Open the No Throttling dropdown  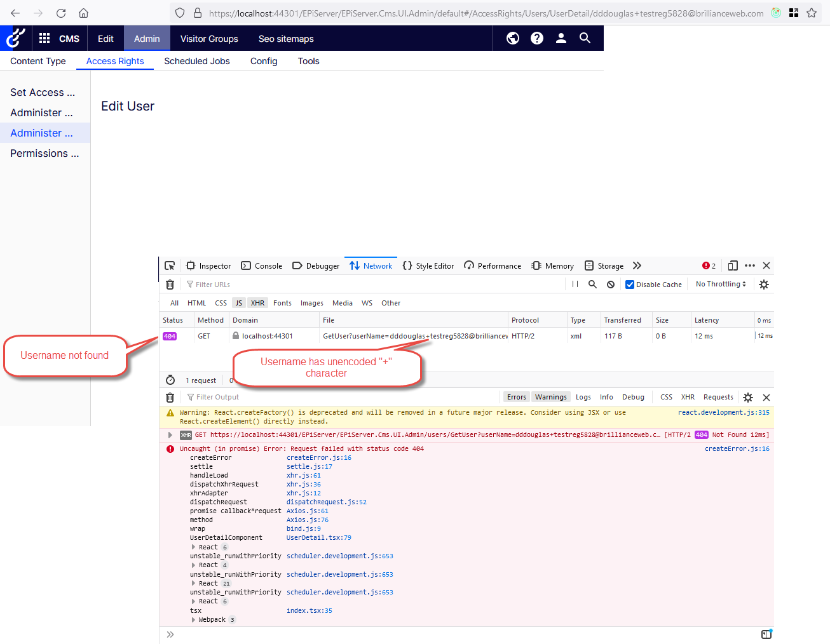coord(721,285)
